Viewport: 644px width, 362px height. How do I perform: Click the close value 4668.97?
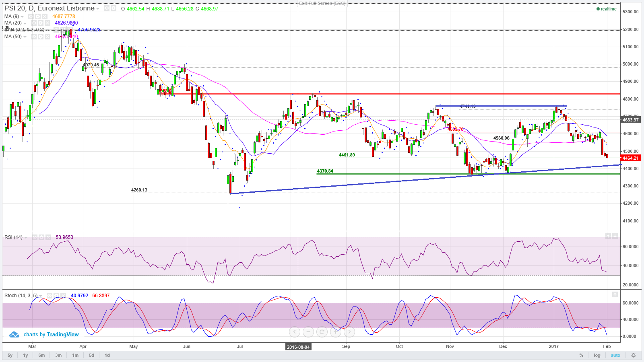click(x=210, y=9)
